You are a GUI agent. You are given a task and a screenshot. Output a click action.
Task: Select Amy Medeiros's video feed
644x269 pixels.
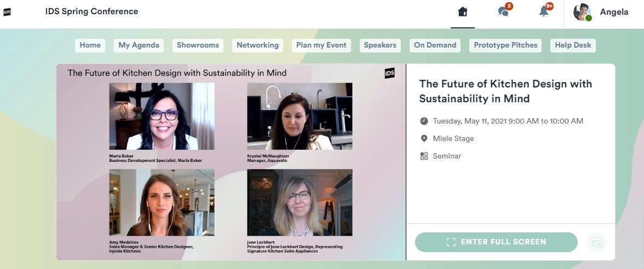(162, 202)
